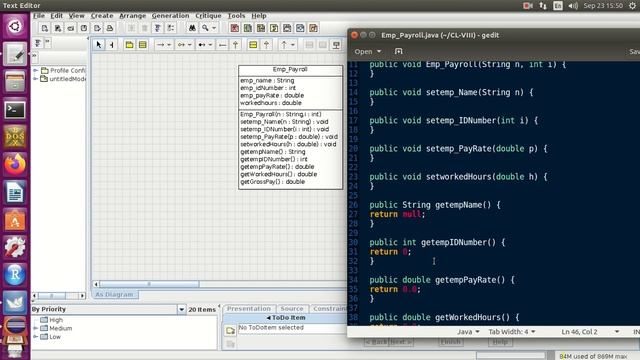Select the New Class tool
The height and width of the screenshot is (360, 640).
coord(142,45)
